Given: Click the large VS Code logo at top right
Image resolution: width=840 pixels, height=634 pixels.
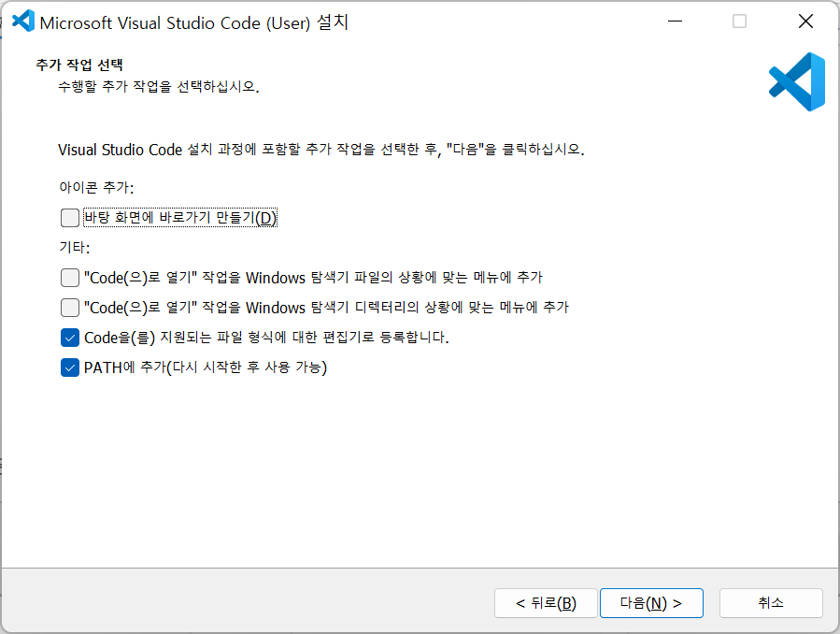Looking at the screenshot, I should 797,81.
